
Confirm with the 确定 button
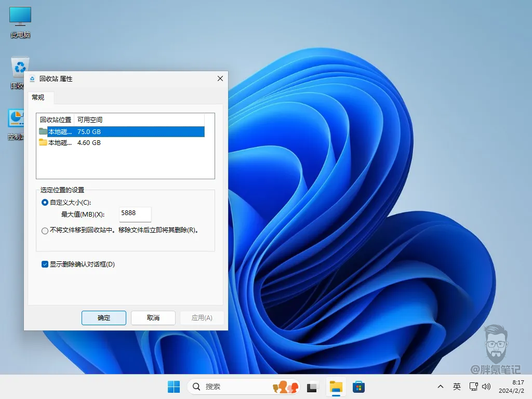[104, 318]
